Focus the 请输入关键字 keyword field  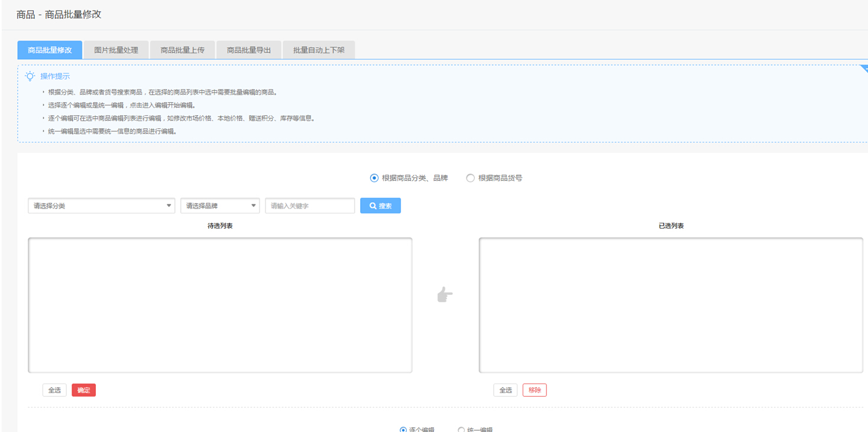[310, 206]
